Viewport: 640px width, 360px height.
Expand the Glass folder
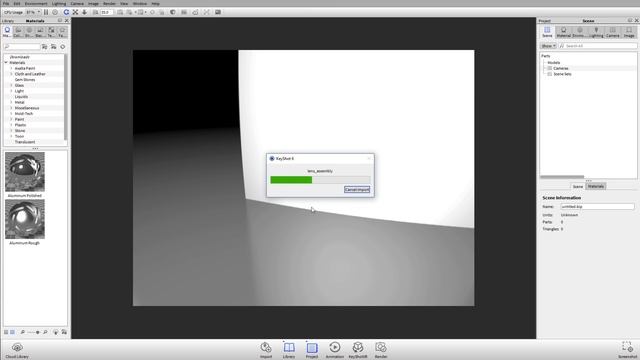coord(11,85)
